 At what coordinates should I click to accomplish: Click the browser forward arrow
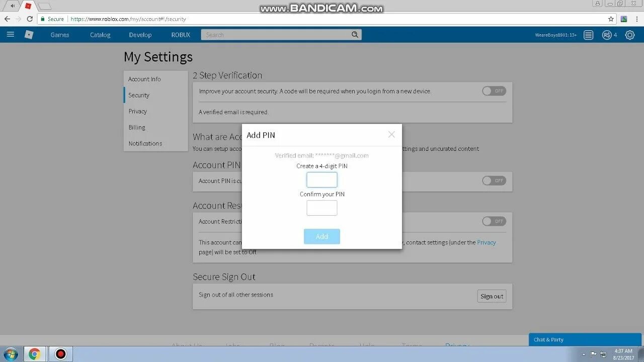click(x=19, y=19)
